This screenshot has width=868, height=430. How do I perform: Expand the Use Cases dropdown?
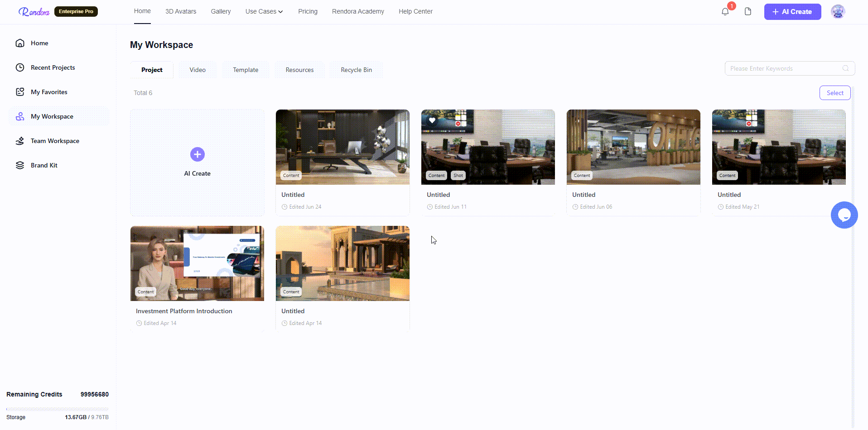(264, 11)
